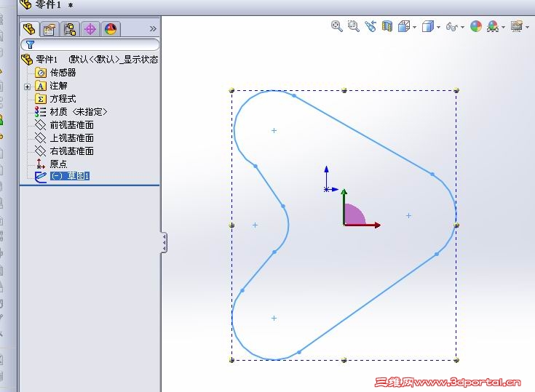Select the lower-right straight sketch line
The width and height of the screenshot is (535, 392).
pyautogui.click(x=368, y=303)
